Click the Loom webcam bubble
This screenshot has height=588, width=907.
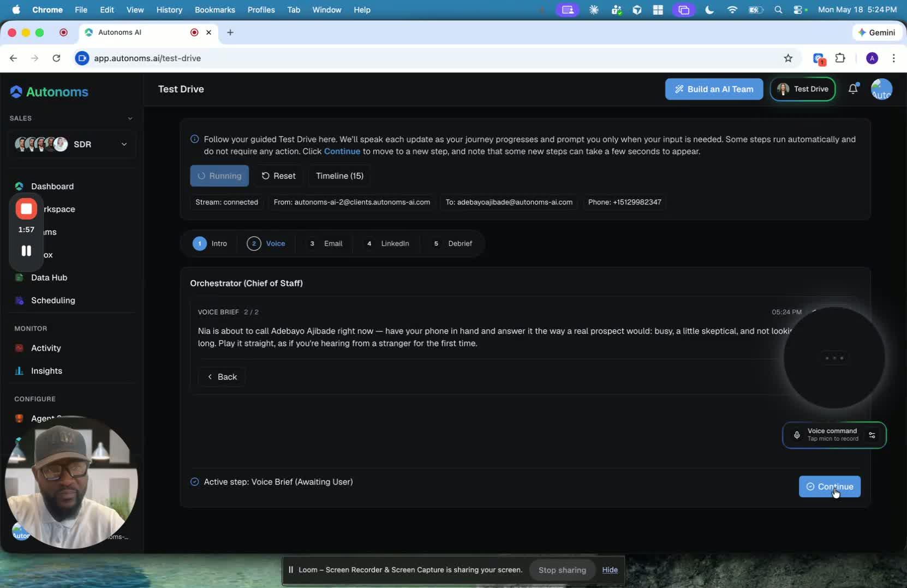point(71,482)
